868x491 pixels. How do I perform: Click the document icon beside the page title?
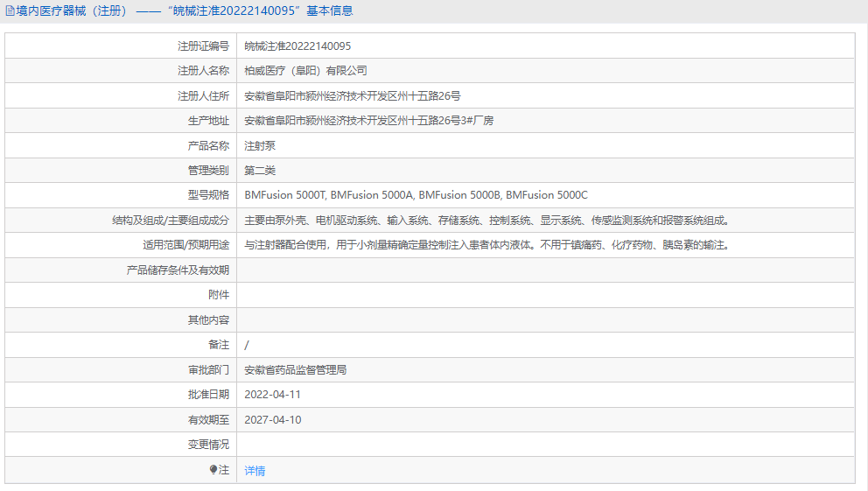pyautogui.click(x=10, y=11)
